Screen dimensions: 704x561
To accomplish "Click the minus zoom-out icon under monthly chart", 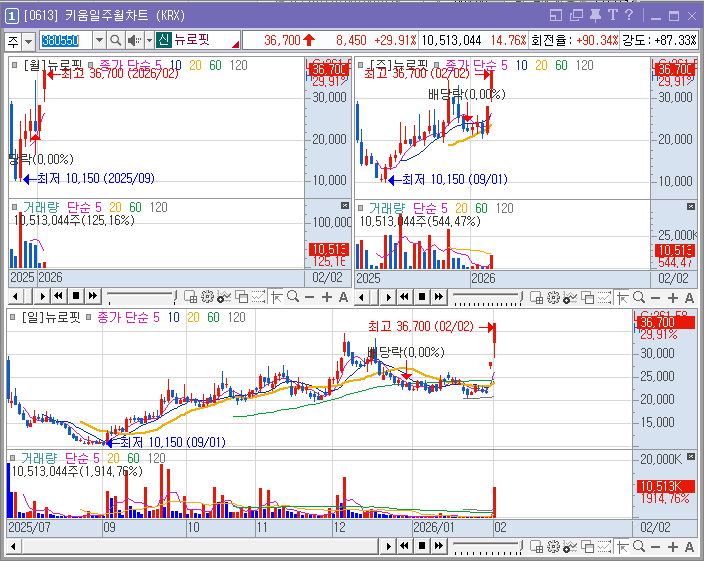I will [309, 297].
